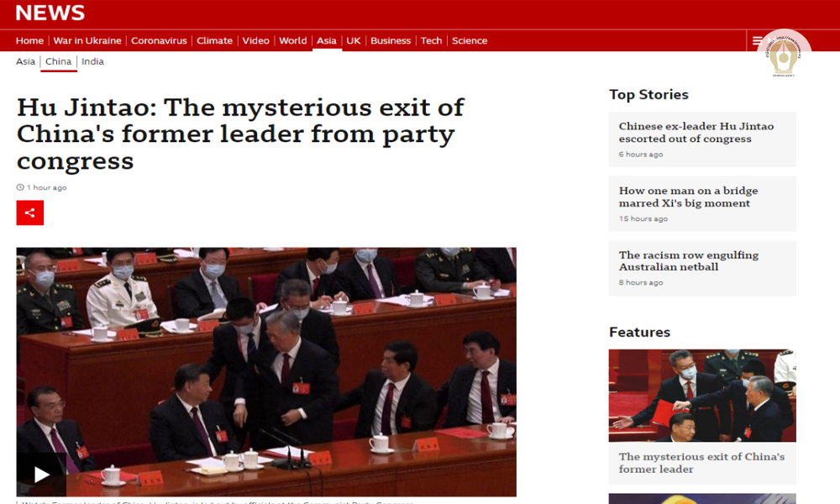This screenshot has height=504, width=840.
Task: Navigate to the Climate section
Action: click(214, 40)
